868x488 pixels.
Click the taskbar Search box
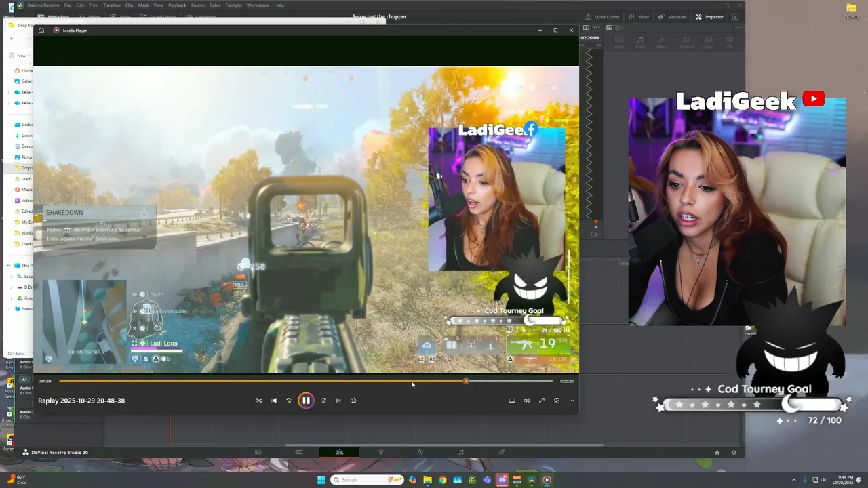(x=367, y=480)
